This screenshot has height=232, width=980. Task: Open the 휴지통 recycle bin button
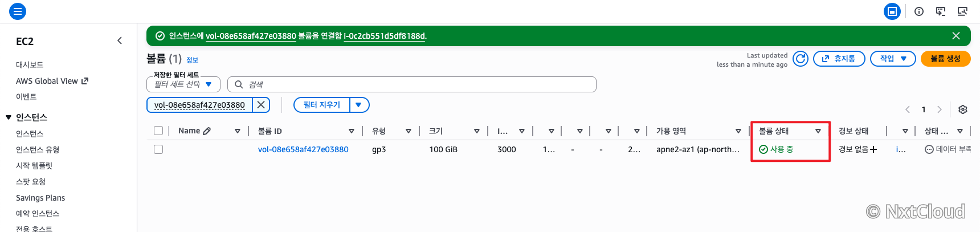(839, 59)
